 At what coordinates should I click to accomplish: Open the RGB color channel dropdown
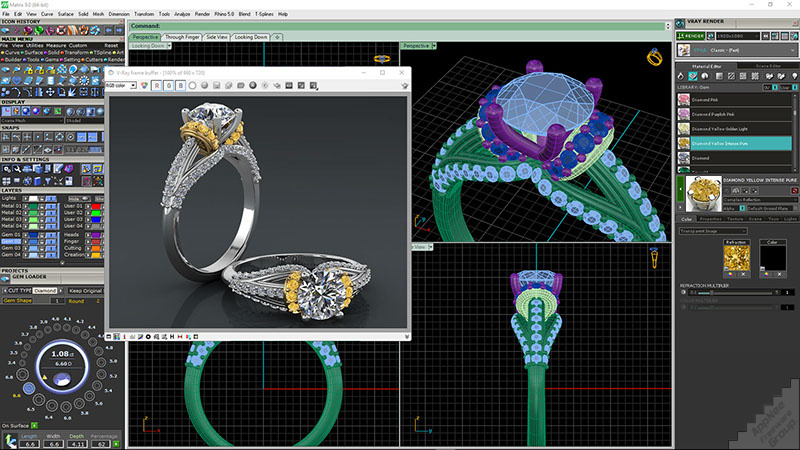(121, 85)
